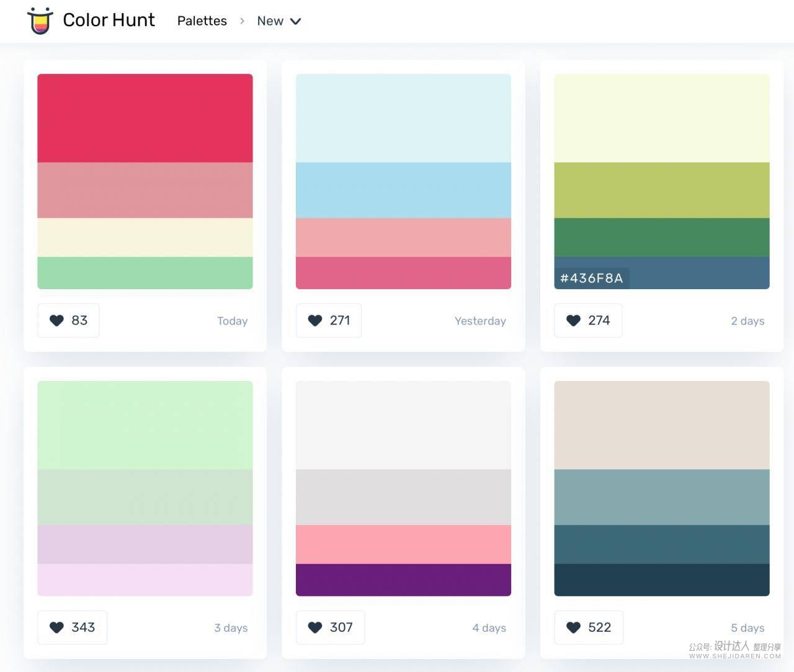Select the light mint swatch in 3 days palette
The width and height of the screenshot is (794, 672).
click(145, 426)
